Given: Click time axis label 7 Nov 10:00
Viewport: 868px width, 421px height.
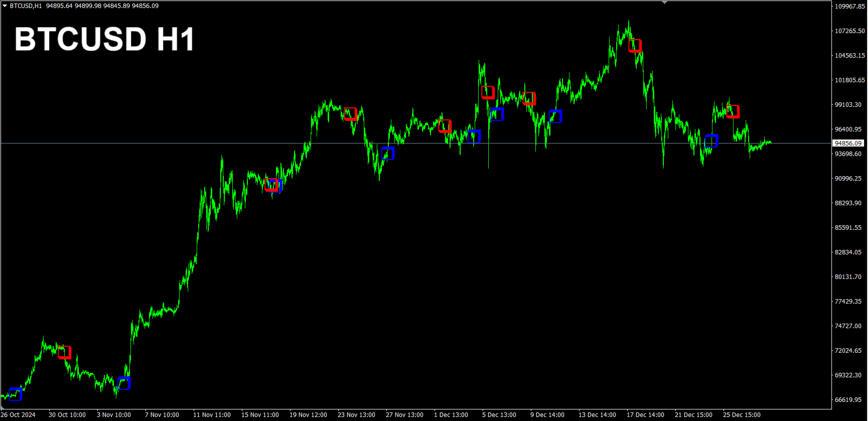Looking at the screenshot, I should tap(162, 415).
